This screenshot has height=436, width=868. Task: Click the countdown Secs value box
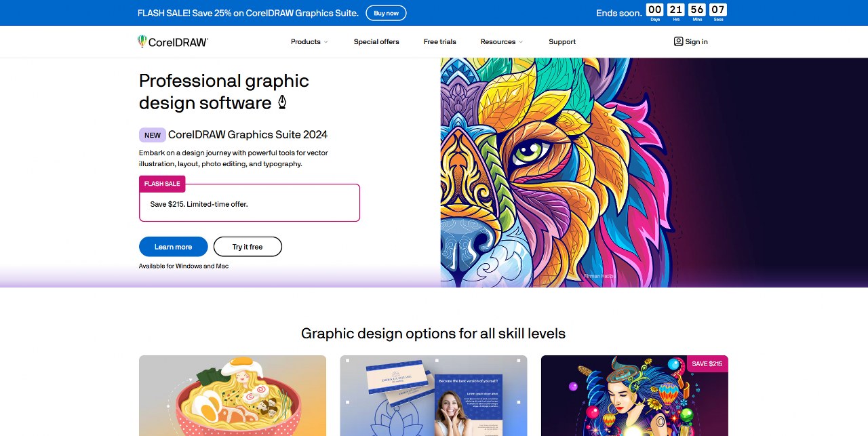718,9
